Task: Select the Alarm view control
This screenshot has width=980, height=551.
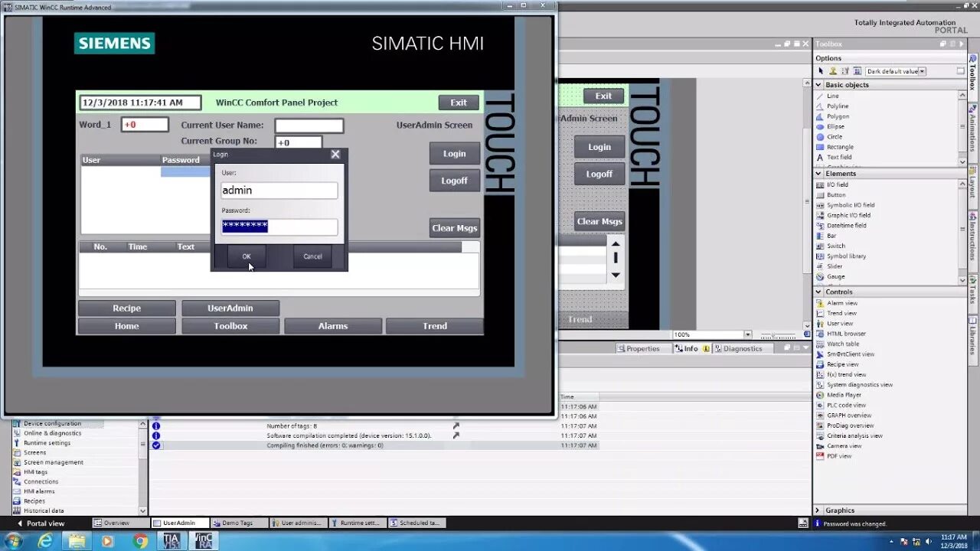Action: click(x=841, y=303)
